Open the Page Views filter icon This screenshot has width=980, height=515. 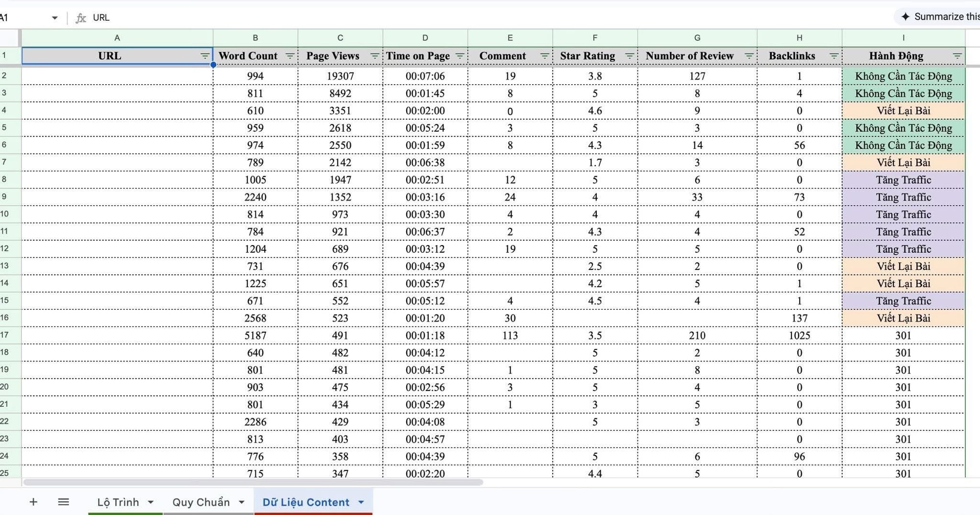[374, 56]
